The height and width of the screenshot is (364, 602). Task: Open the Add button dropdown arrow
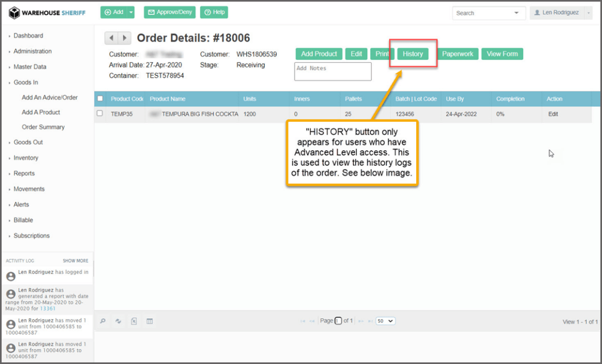(x=131, y=12)
